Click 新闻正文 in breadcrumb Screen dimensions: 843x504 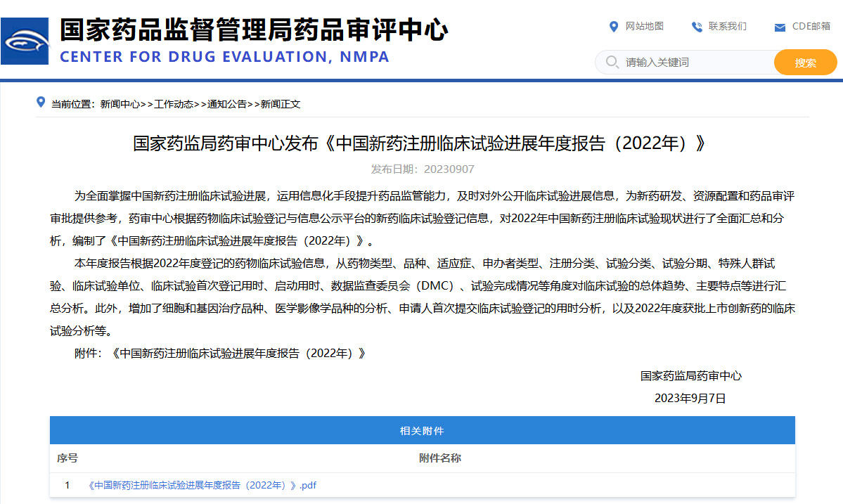point(280,104)
